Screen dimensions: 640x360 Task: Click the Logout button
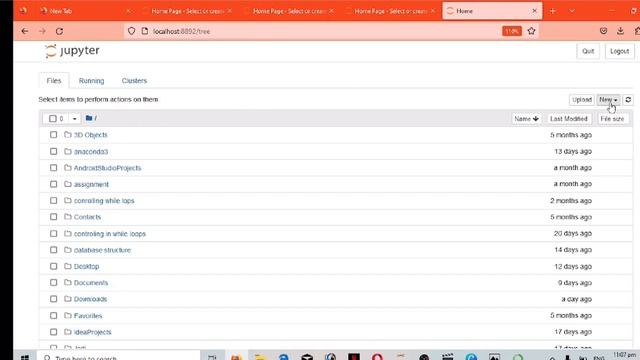pyautogui.click(x=620, y=51)
